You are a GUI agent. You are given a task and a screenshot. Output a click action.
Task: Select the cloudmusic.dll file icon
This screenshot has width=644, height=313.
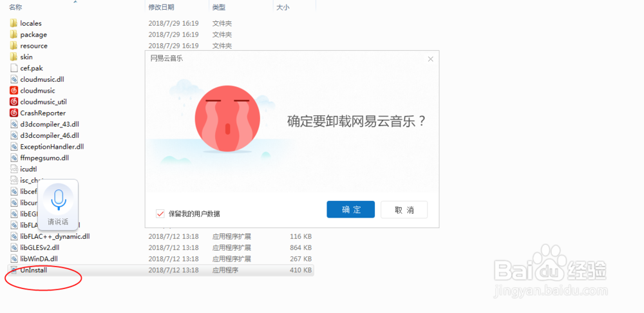pyautogui.click(x=14, y=79)
